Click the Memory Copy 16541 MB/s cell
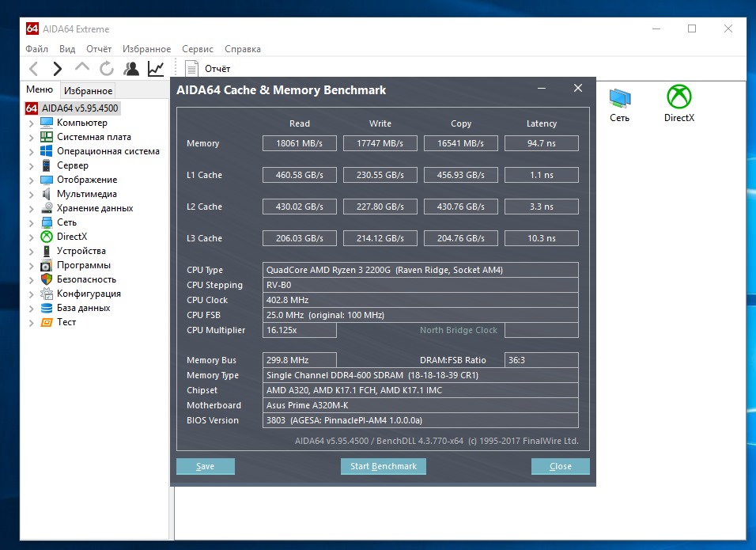The width and height of the screenshot is (756, 550). pyautogui.click(x=460, y=143)
